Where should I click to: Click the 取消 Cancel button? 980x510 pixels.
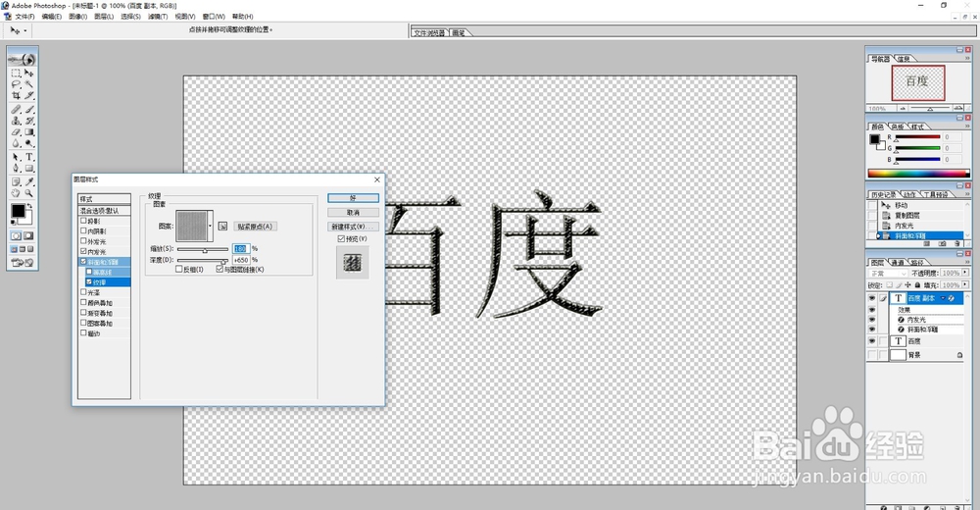(x=353, y=212)
